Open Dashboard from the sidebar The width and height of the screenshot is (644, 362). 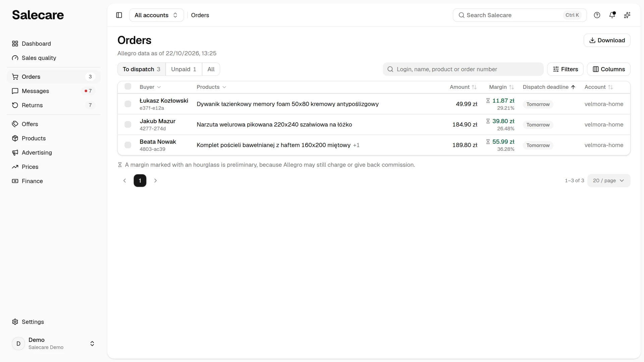click(54, 44)
